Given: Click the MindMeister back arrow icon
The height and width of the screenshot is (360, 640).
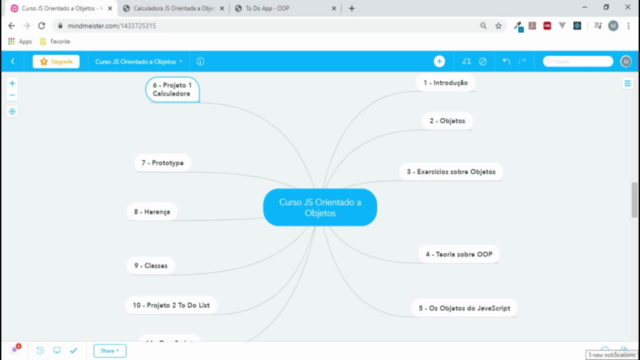Looking at the screenshot, I should 13,62.
